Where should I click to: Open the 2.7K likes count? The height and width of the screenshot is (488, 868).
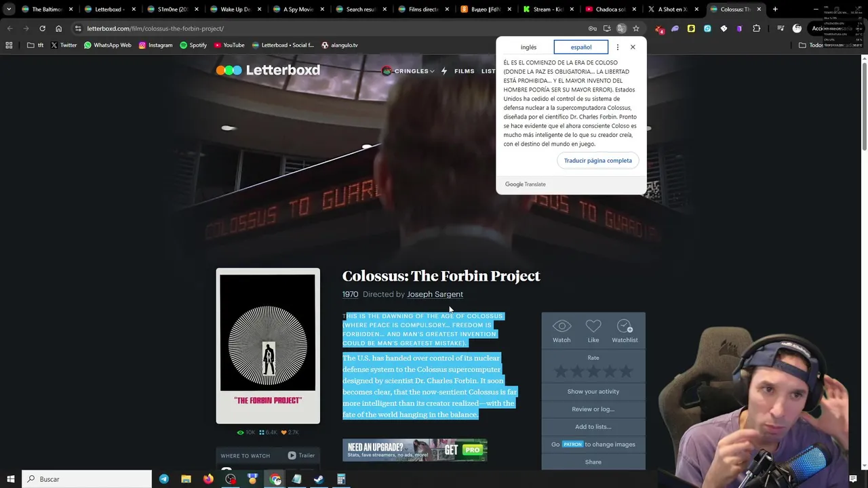click(290, 432)
